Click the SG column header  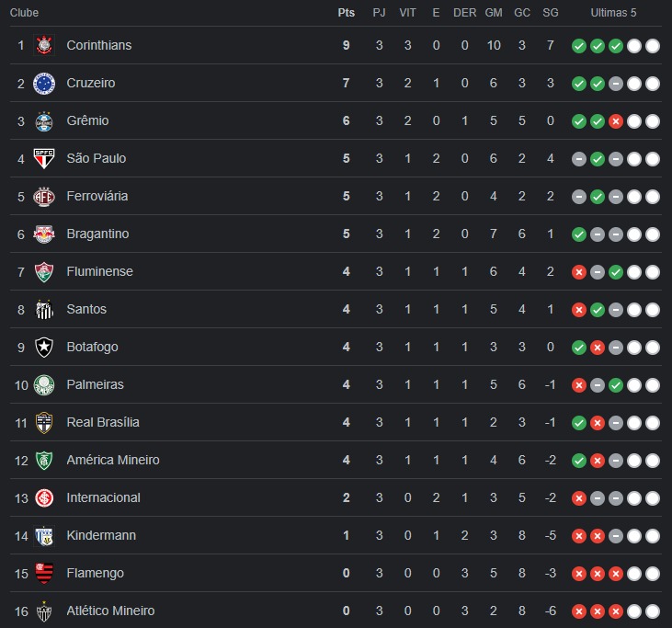point(551,13)
